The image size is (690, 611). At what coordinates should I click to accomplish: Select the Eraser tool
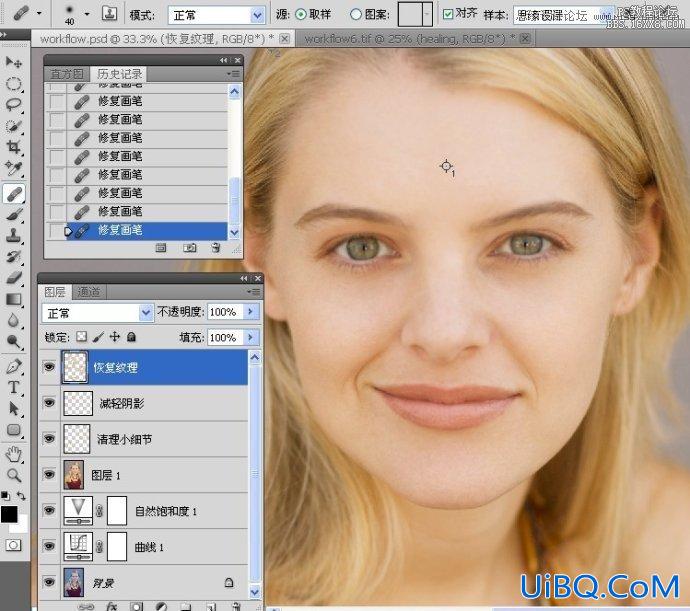click(14, 278)
